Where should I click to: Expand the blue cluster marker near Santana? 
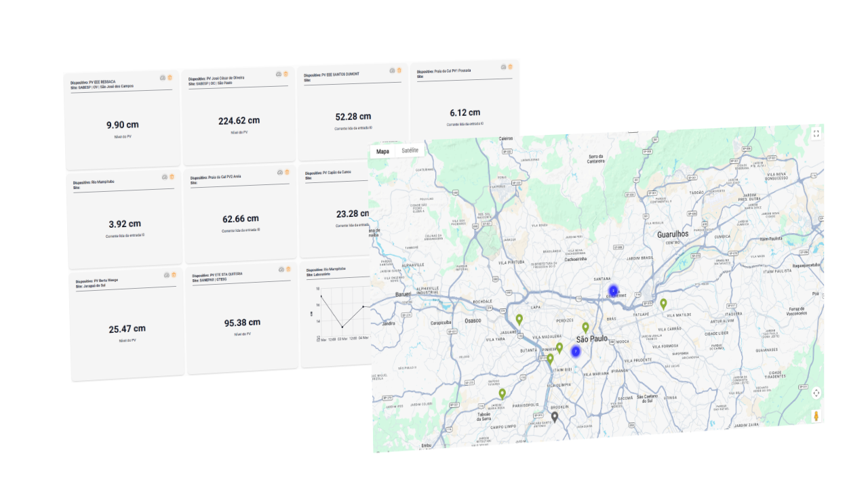click(613, 291)
